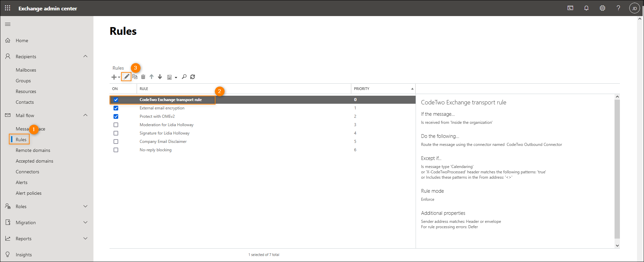Select the External email encryption rule name

(162, 108)
